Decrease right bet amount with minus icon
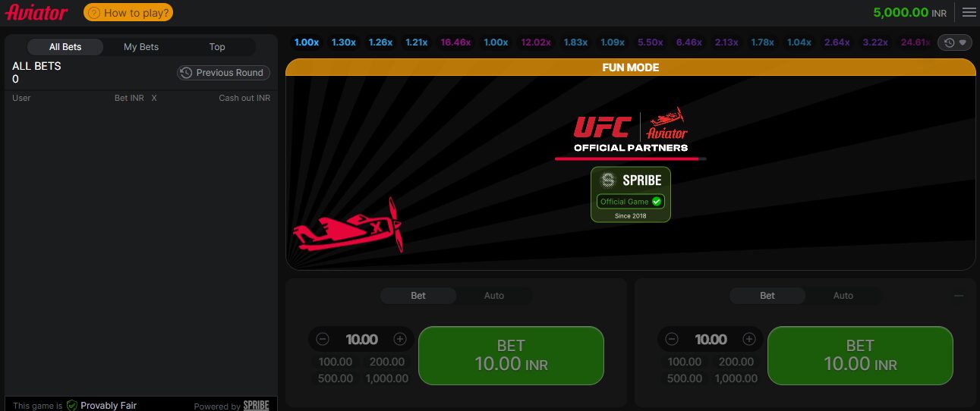 click(672, 339)
